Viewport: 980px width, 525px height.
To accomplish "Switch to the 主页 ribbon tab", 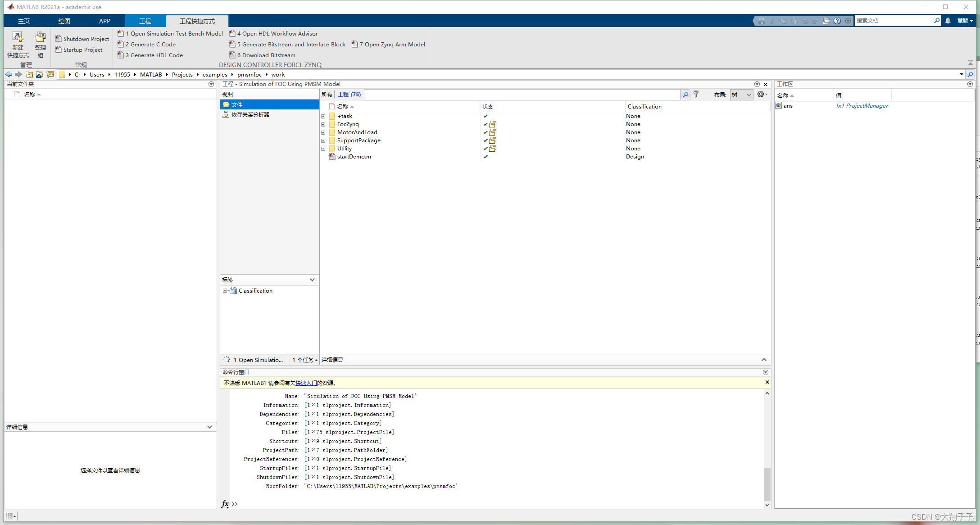I will tap(24, 21).
